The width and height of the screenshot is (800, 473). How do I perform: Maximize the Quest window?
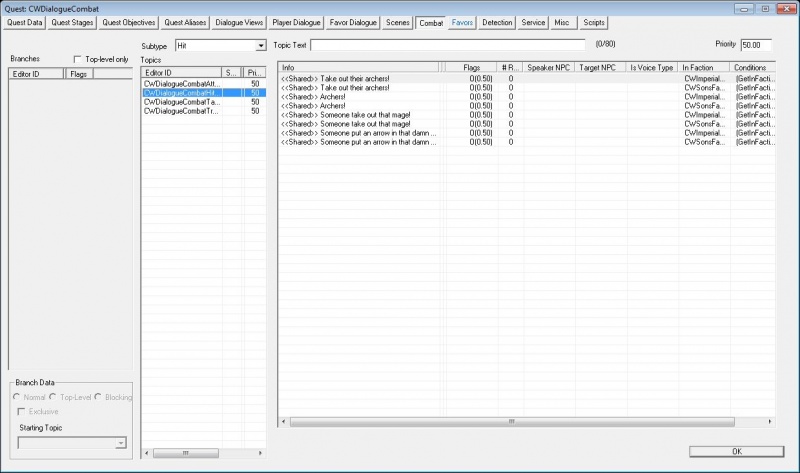point(765,9)
